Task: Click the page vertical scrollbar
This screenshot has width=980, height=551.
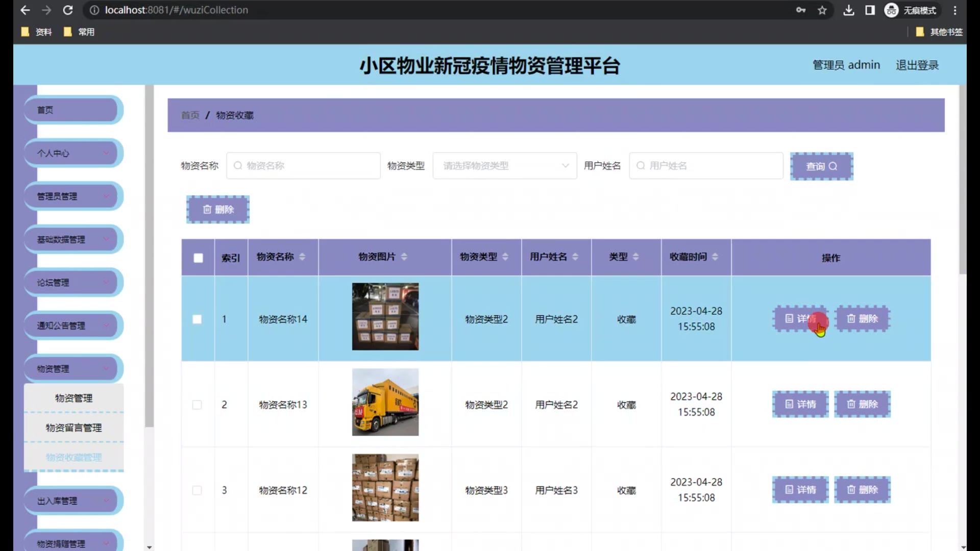Action: 963,179
